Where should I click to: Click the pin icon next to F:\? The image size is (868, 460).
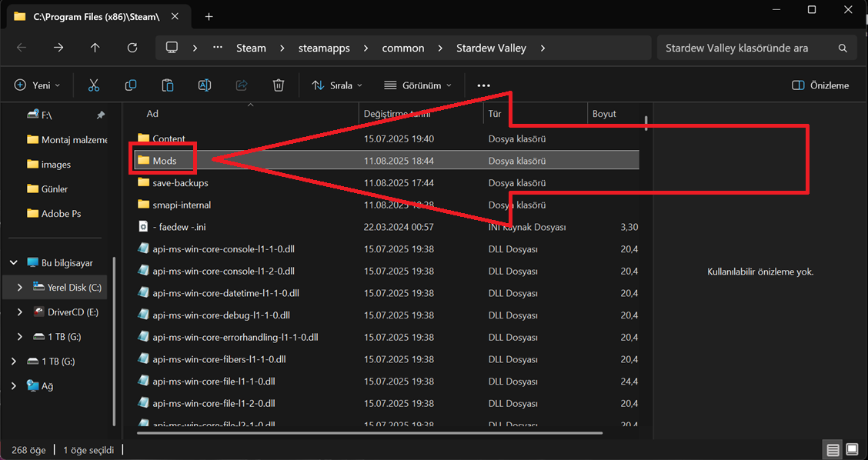[100, 115]
